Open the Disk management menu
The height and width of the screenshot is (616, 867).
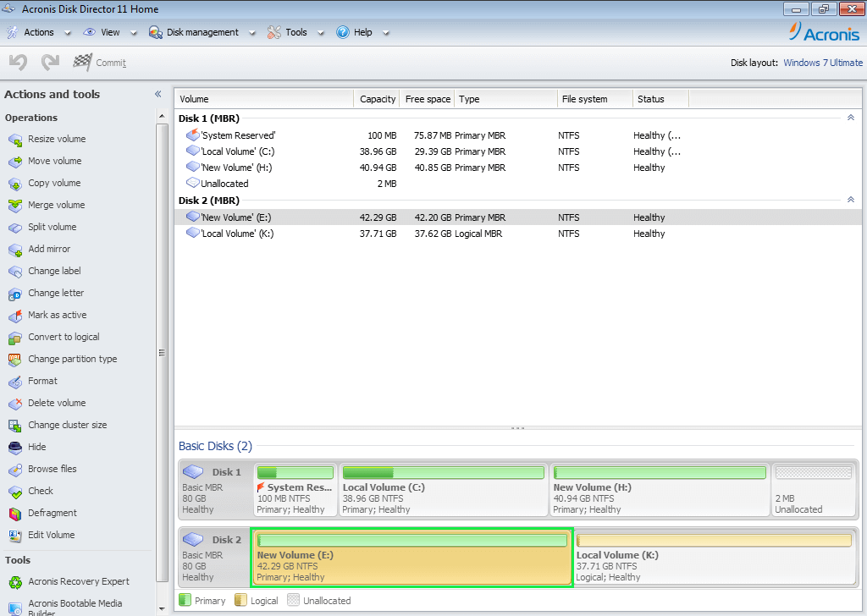coord(202,33)
